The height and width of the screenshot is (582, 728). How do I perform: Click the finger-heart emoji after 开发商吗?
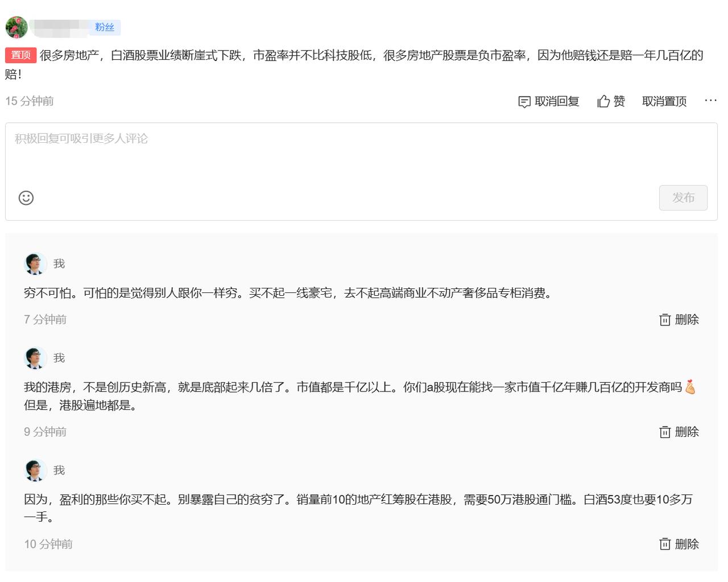690,387
